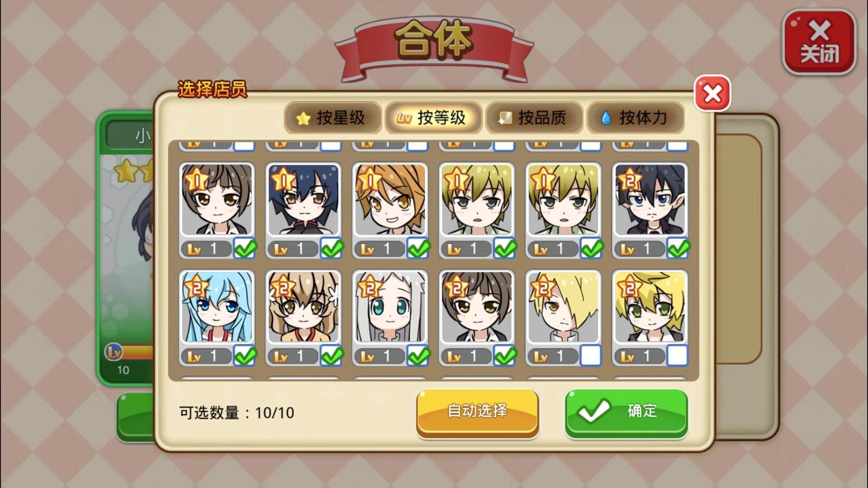Viewport: 868px width, 488px height.
Task: Select the dark blue-haired 1-star character portrait
Action: 303,200
